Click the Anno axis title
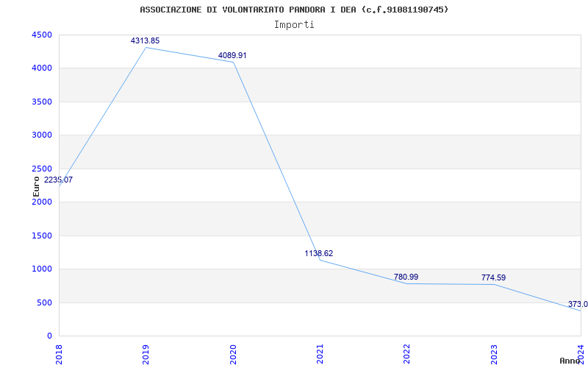588x368 pixels. coord(570,361)
